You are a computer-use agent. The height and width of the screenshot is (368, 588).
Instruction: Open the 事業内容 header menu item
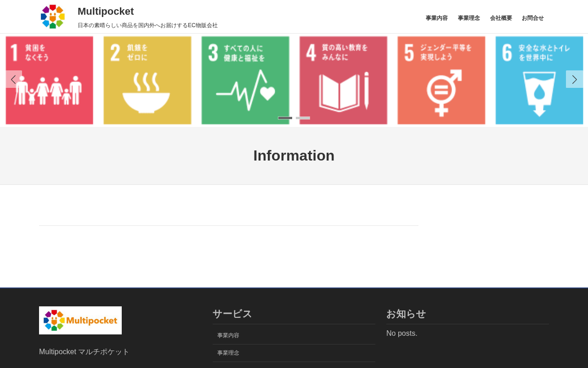[436, 18]
